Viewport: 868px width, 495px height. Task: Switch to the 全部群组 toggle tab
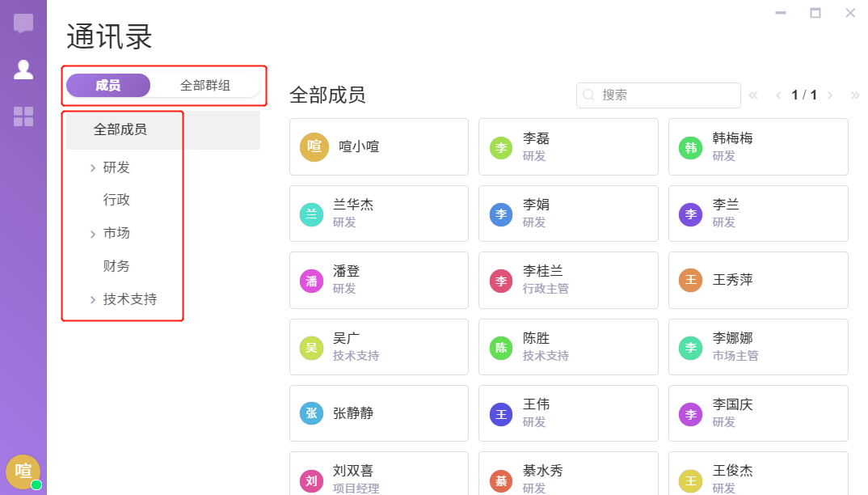click(205, 86)
